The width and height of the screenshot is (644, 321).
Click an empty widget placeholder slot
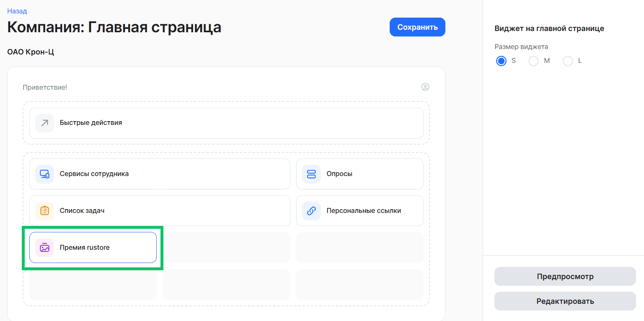[x=226, y=247]
